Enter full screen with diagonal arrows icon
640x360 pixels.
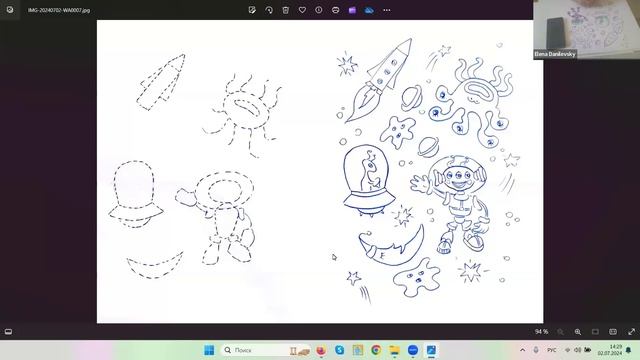(631, 332)
